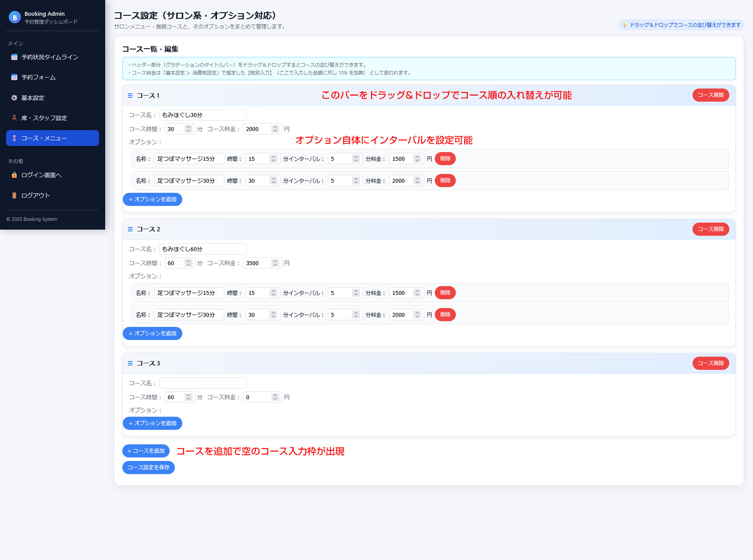This screenshot has height=560, width=753.
Task: Delete コース3 with its コース削除 button
Action: 710,363
